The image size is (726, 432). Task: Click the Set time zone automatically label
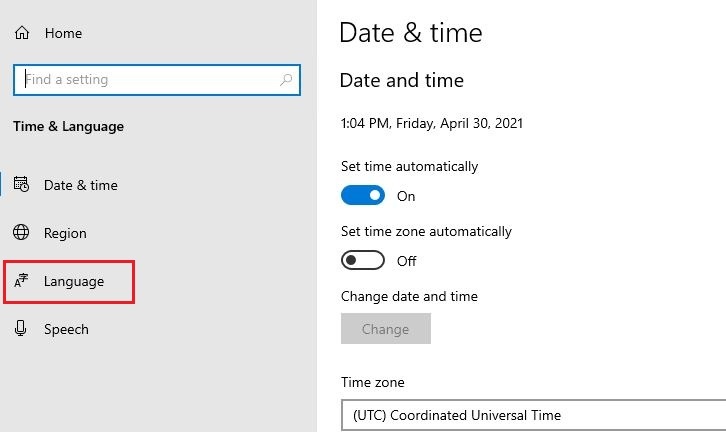click(x=426, y=232)
